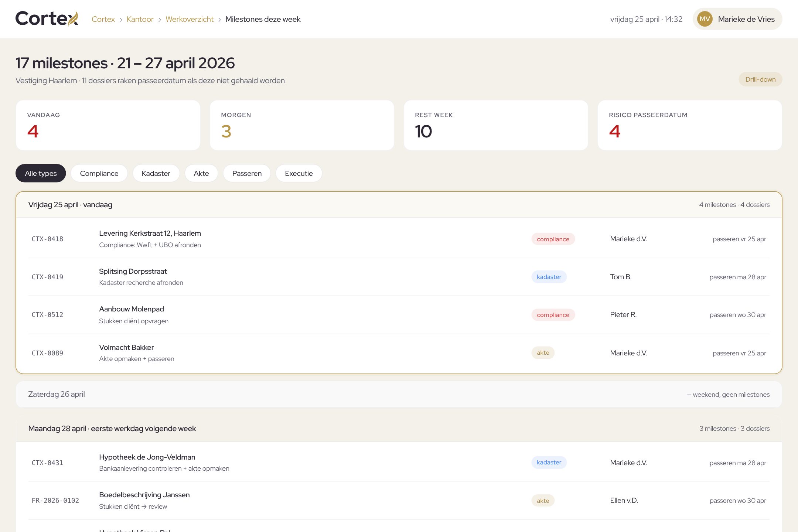Open the 'Aanbouw Molenpad' milestone
The width and height of the screenshot is (798, 532).
point(132,309)
